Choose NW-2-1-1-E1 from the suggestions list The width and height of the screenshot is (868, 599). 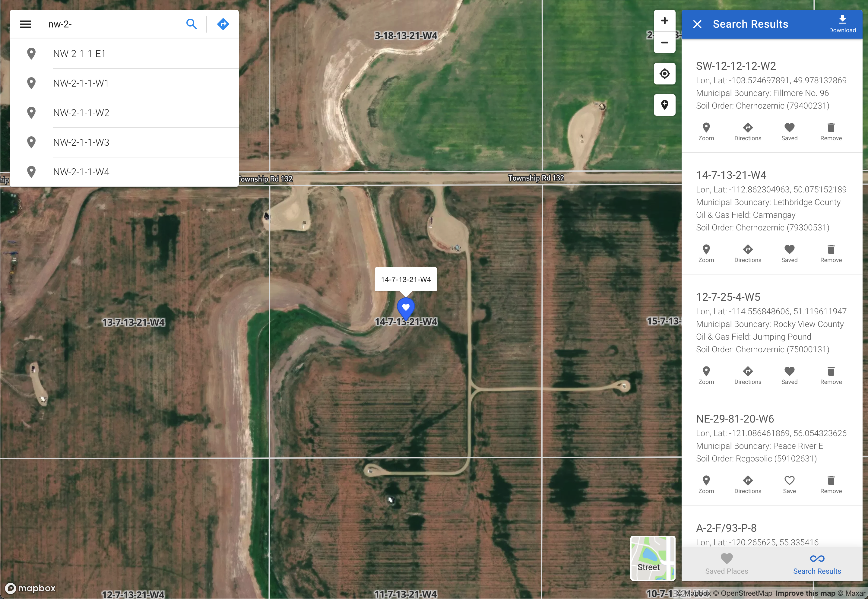pyautogui.click(x=79, y=54)
